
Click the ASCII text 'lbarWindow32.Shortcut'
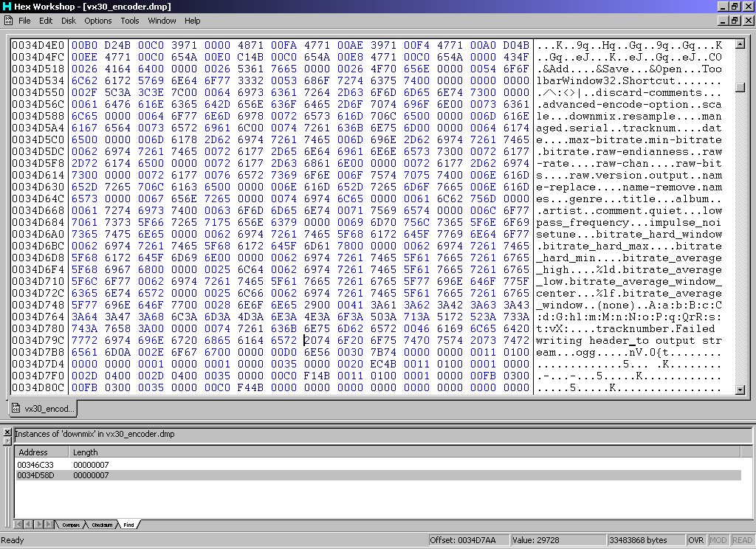pyautogui.click(x=606, y=80)
